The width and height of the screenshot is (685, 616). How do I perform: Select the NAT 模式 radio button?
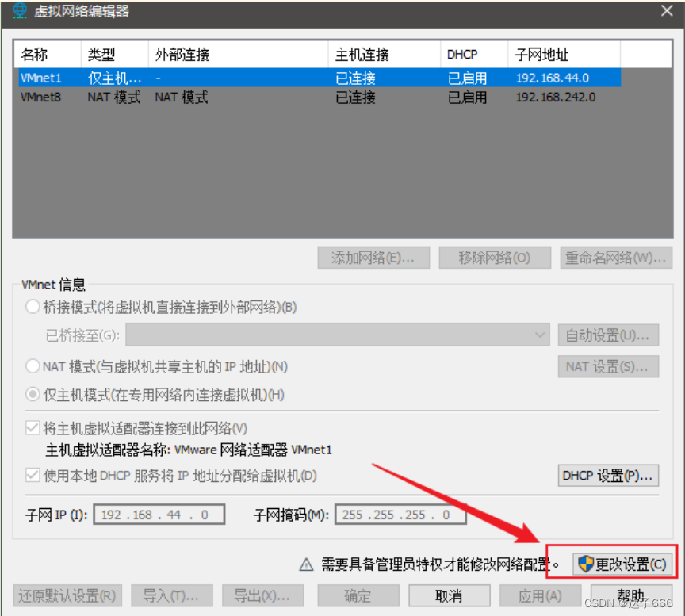tap(33, 366)
